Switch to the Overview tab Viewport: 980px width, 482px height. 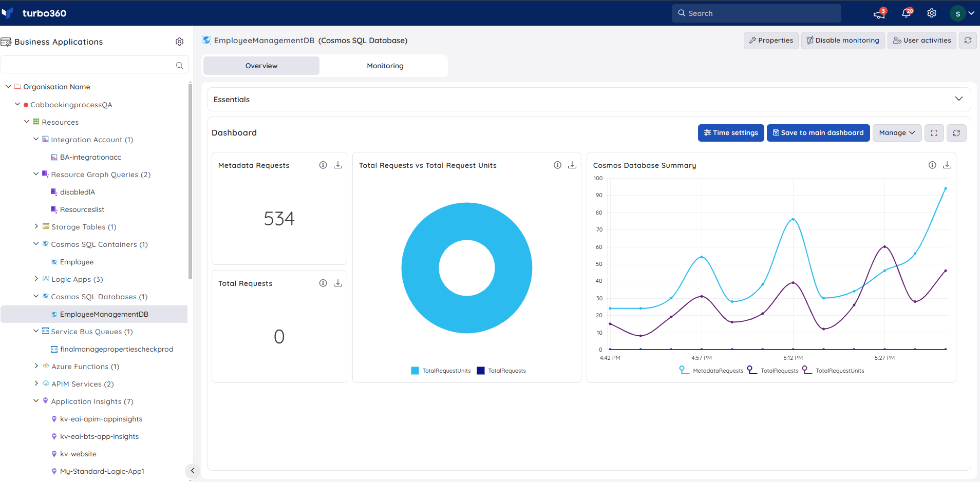[x=261, y=66]
